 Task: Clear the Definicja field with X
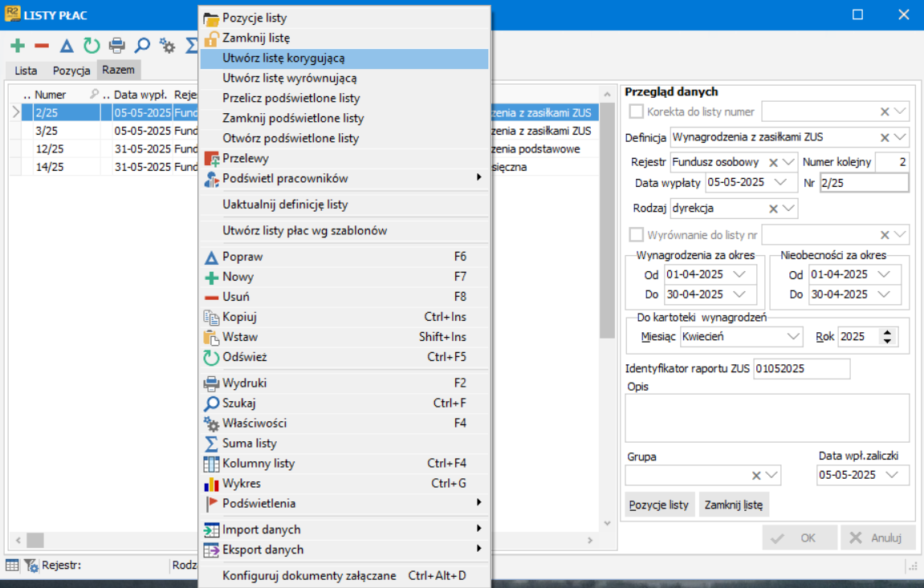click(885, 138)
